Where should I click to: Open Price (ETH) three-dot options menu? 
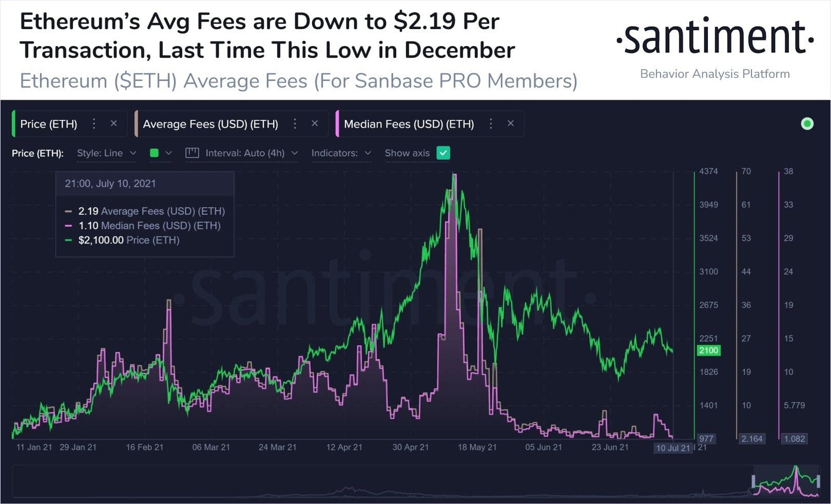(x=94, y=124)
